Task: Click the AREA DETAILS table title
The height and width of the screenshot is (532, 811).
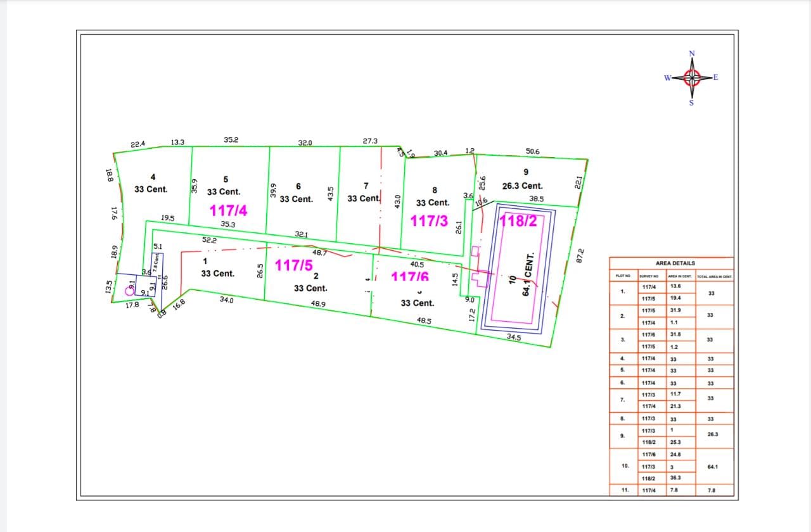Action: pyautogui.click(x=675, y=263)
